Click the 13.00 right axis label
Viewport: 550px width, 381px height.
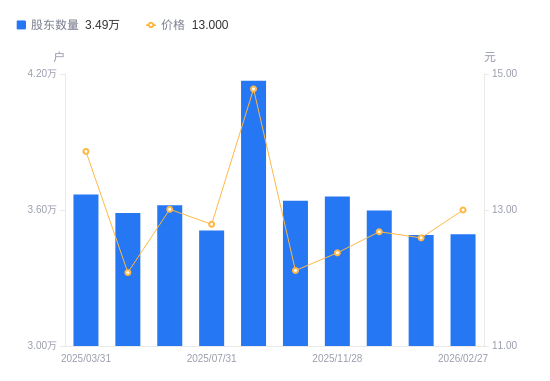point(504,209)
